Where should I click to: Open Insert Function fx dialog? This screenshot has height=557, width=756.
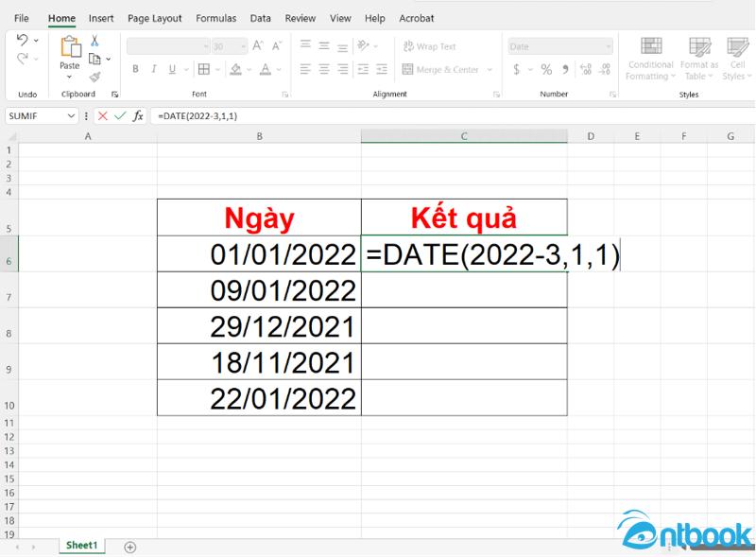tap(138, 115)
